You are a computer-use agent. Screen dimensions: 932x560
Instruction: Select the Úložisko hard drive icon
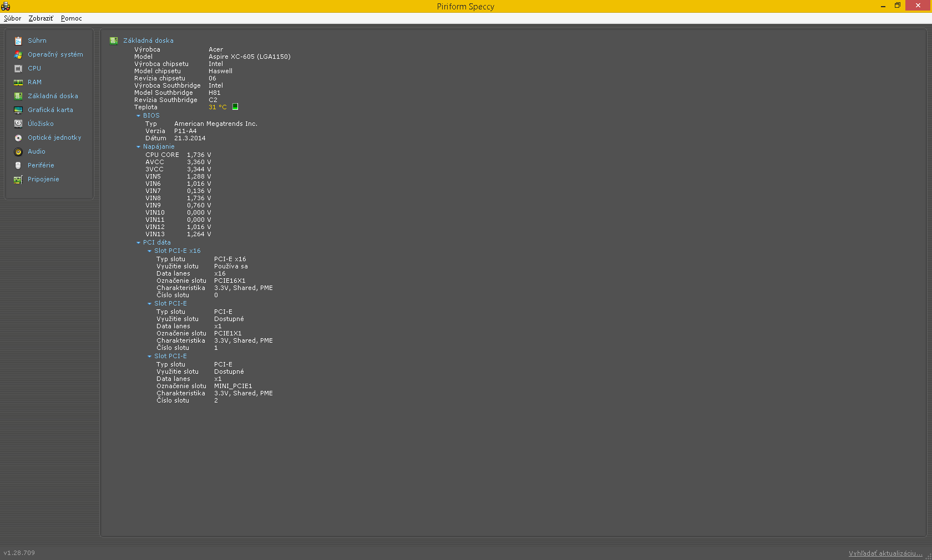point(18,124)
